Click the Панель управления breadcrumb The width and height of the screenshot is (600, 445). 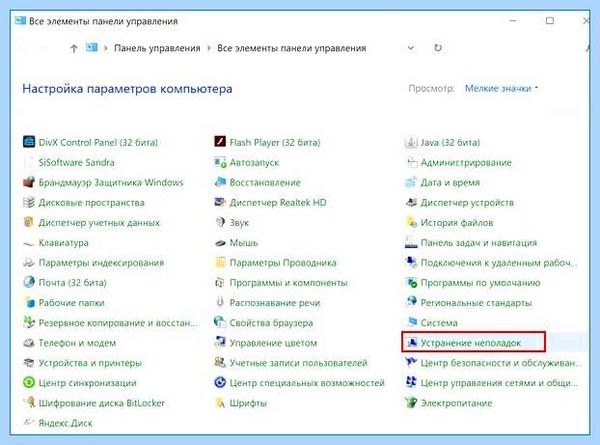(157, 48)
